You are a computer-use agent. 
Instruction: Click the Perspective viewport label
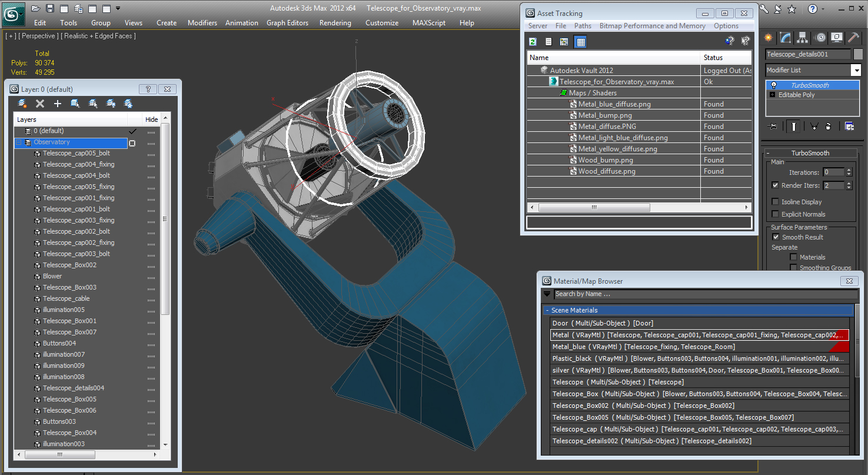click(x=39, y=36)
